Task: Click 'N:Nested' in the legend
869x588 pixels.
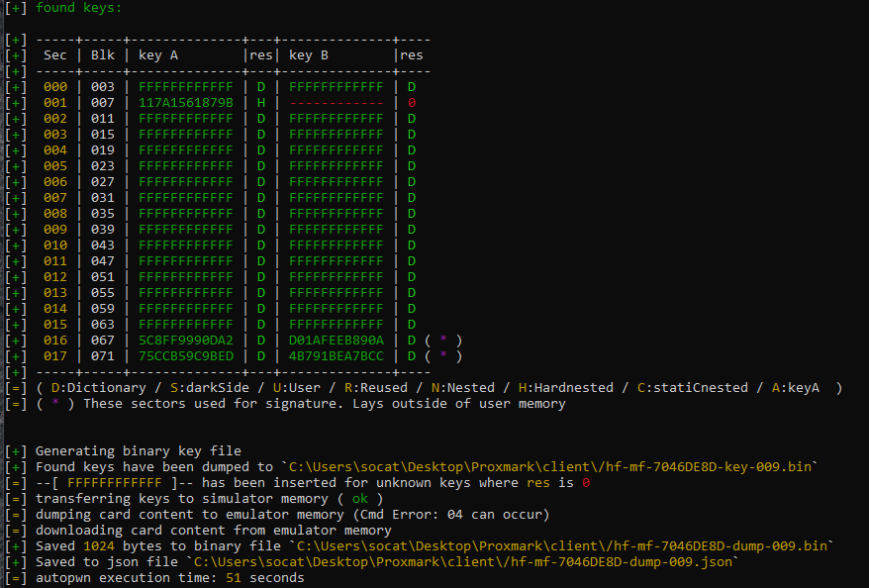Action: [x=463, y=388]
